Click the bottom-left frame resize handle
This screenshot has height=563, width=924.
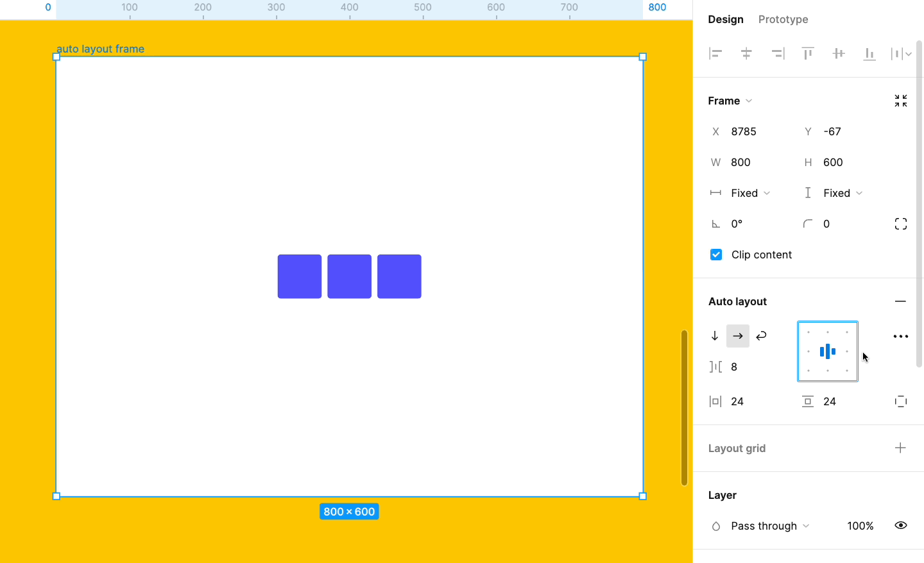(56, 496)
